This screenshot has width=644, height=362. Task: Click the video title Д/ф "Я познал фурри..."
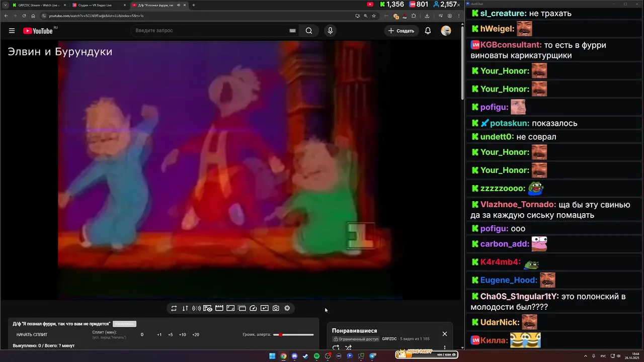coord(61,324)
